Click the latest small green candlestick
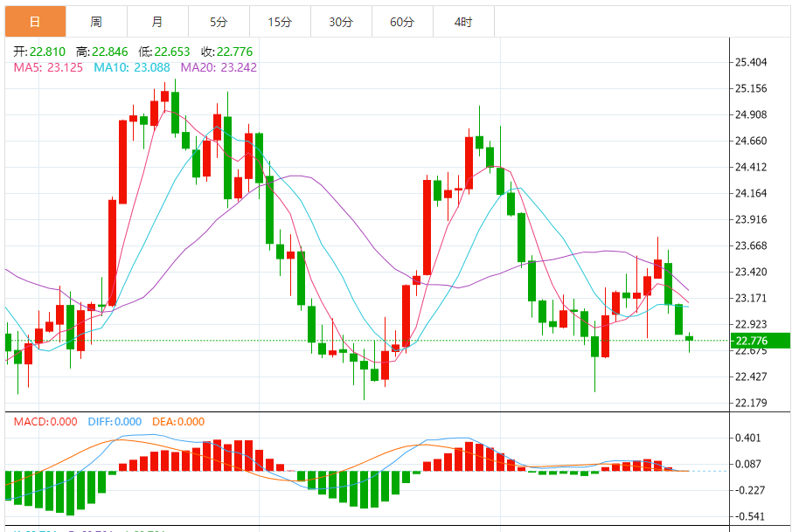Image resolution: width=799 pixels, height=532 pixels. point(690,339)
